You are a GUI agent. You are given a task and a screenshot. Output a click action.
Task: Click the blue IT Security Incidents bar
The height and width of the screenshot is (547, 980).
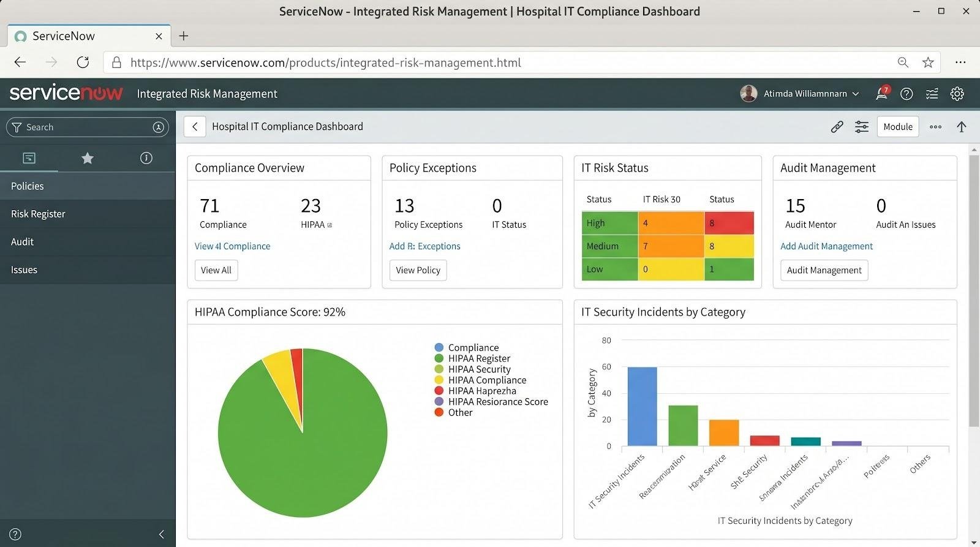[642, 407]
